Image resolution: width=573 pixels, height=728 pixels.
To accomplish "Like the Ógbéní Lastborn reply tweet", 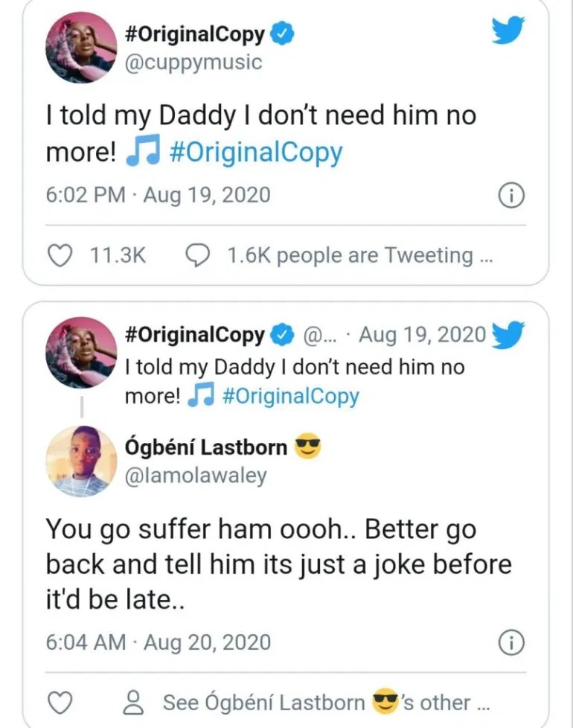I will 60,702.
